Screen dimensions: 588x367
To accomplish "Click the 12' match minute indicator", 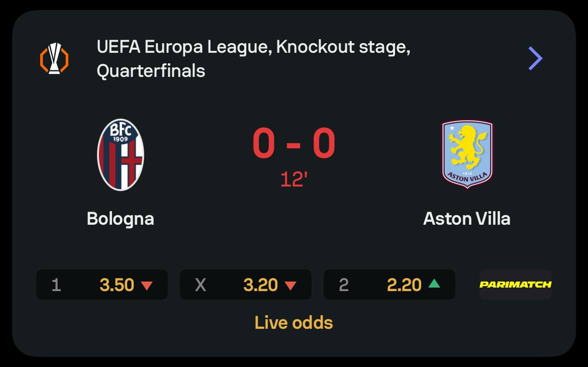I will pyautogui.click(x=293, y=179).
